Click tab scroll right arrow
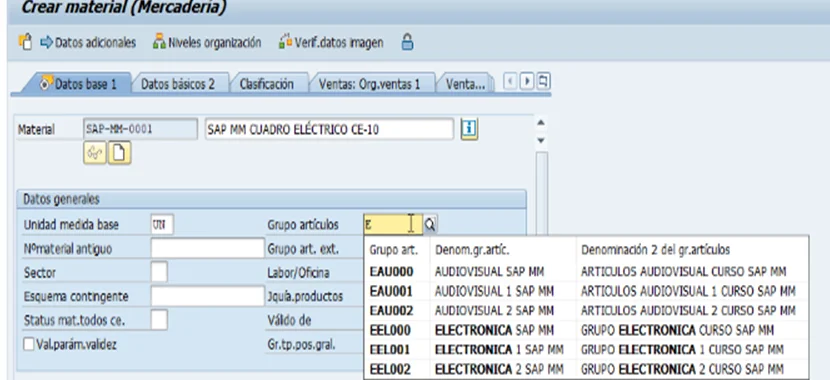Image resolution: width=830 pixels, height=380 pixels. [x=527, y=82]
